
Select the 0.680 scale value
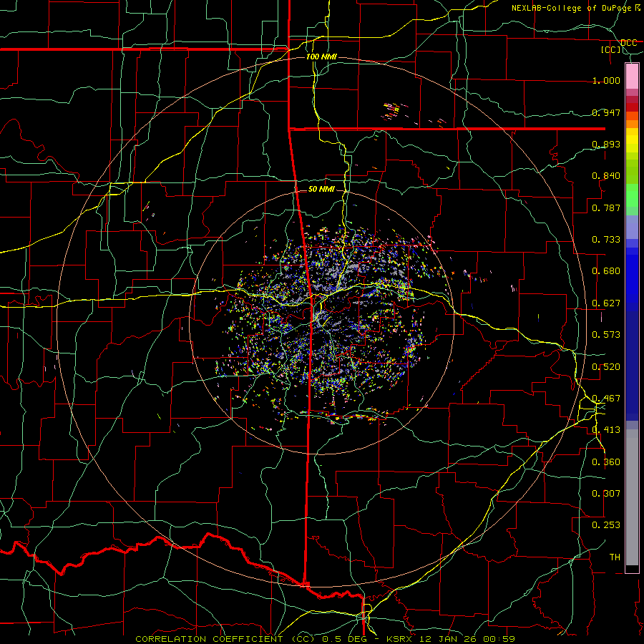[606, 271]
